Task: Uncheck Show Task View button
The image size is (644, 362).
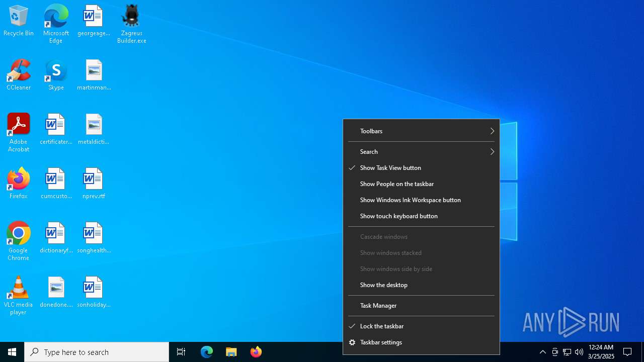Action: 422,168
